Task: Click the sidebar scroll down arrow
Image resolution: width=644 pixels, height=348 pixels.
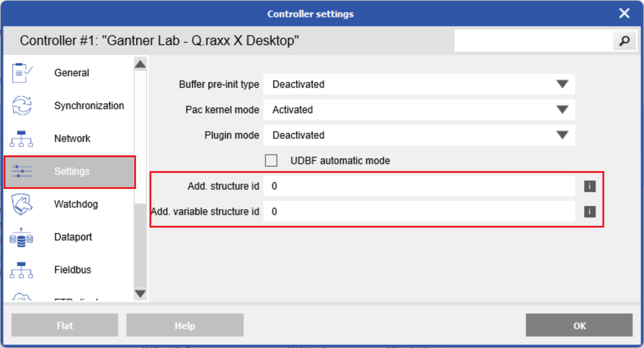Action: pyautogui.click(x=140, y=294)
